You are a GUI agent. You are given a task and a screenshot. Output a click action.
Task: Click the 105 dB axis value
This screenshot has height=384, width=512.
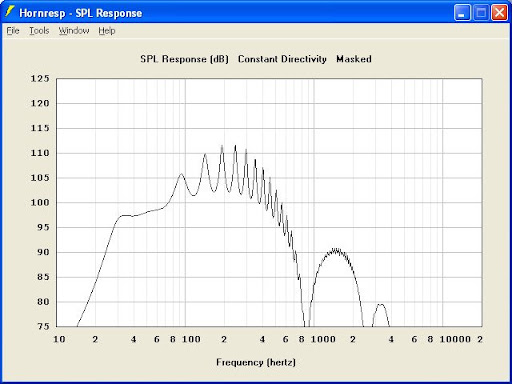pyautogui.click(x=40, y=178)
